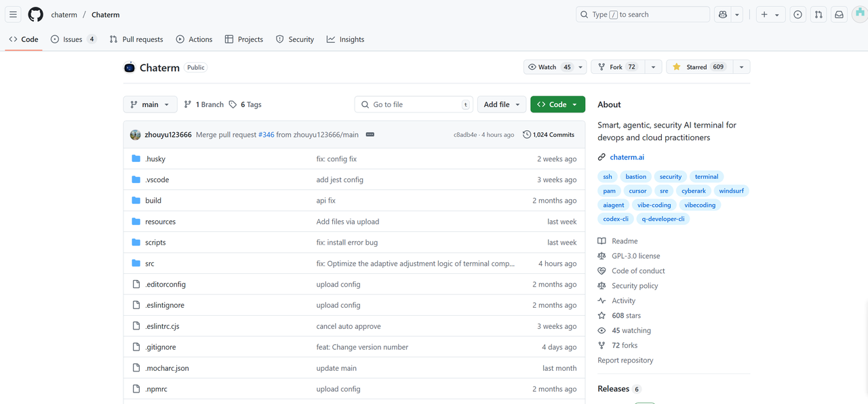This screenshot has width=868, height=404.
Task: Open the .husky folder icon
Action: (136, 159)
